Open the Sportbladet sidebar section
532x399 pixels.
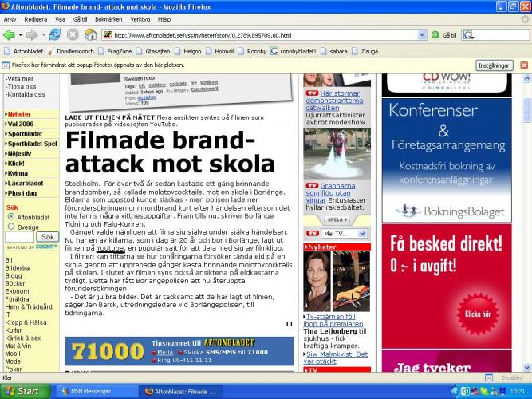pos(24,134)
